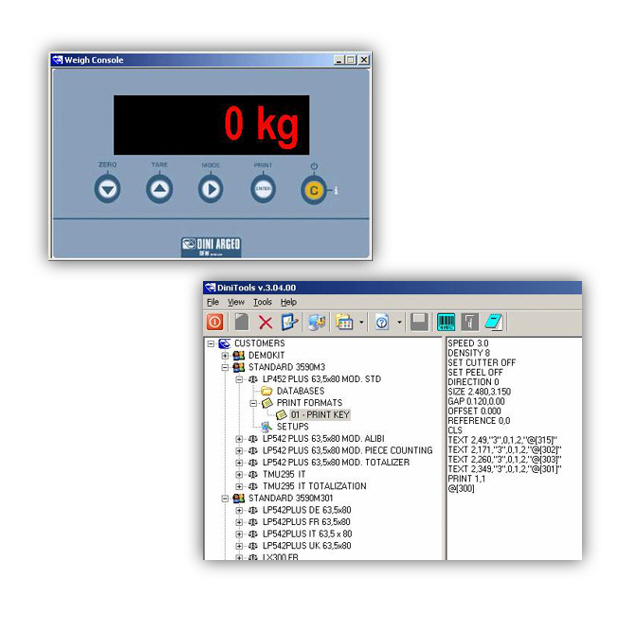Click the floppy disk save icon

[x=419, y=321]
